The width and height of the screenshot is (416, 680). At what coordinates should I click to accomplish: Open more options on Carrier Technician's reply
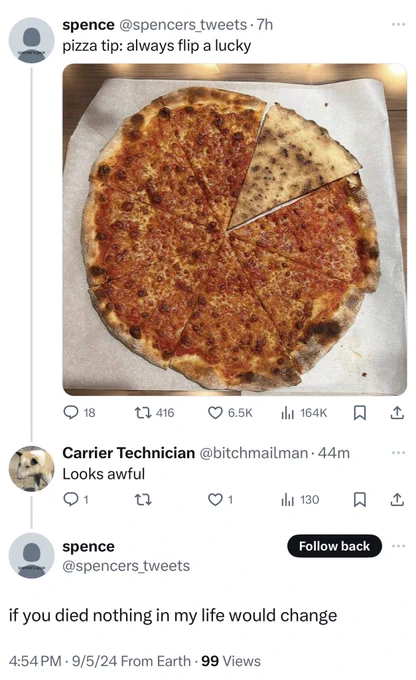coord(398,452)
